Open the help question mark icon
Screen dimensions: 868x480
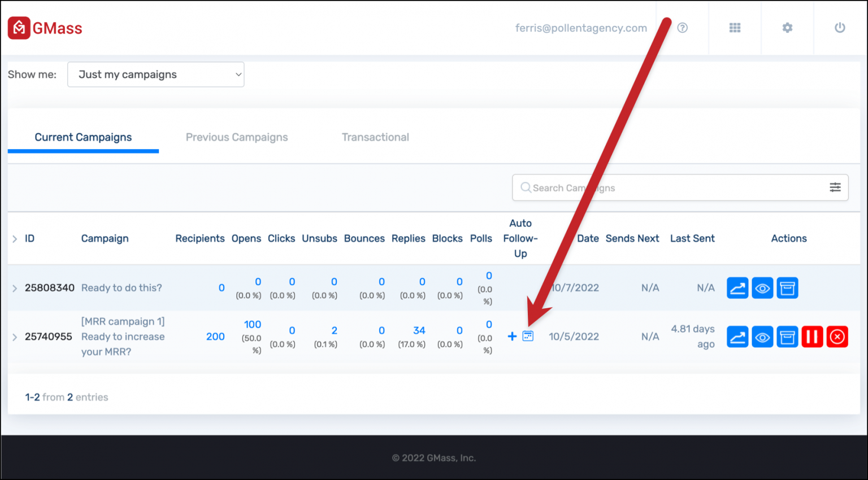[x=682, y=28]
